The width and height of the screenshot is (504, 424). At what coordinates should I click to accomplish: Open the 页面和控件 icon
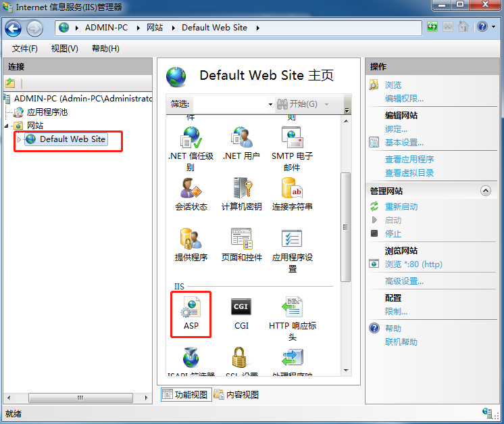pos(241,245)
